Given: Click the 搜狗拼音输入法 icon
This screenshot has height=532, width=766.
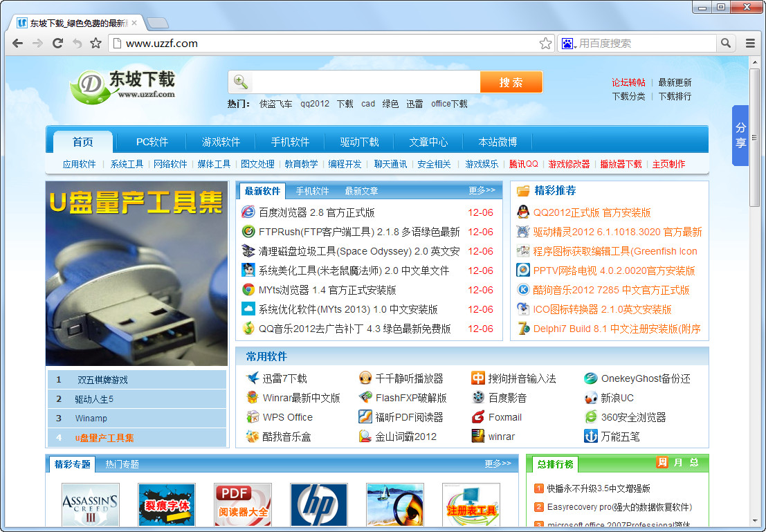Looking at the screenshot, I should [x=477, y=378].
